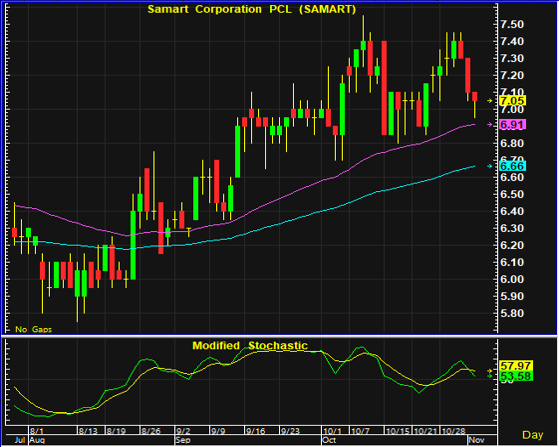Screen dimensions: 559x447
Task: Click the 6.50 price axis label
Action: point(512,194)
